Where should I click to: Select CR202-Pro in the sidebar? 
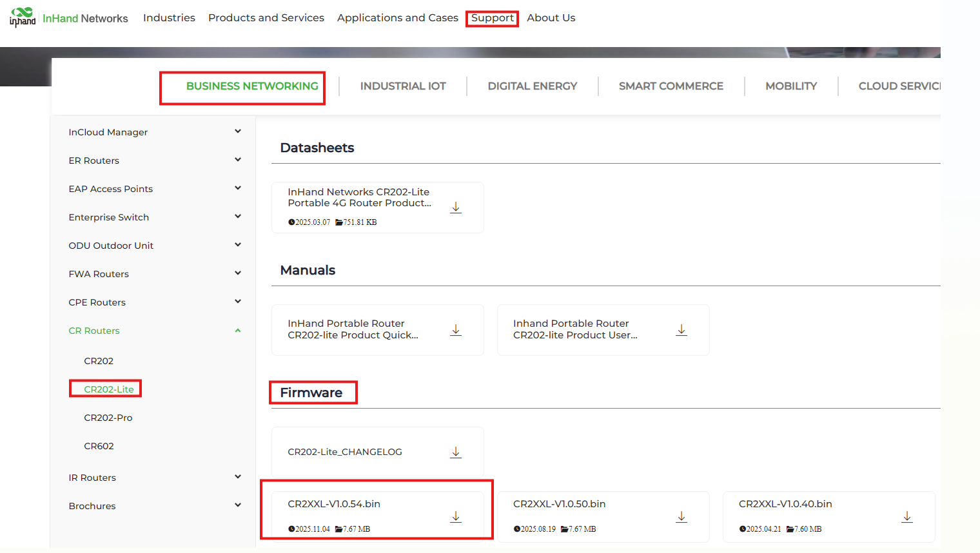pyautogui.click(x=108, y=418)
